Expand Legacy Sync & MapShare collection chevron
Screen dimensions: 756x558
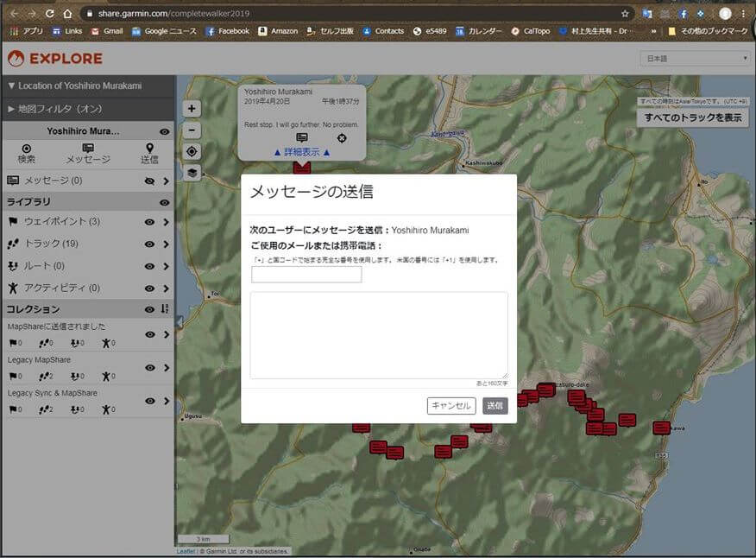(167, 401)
